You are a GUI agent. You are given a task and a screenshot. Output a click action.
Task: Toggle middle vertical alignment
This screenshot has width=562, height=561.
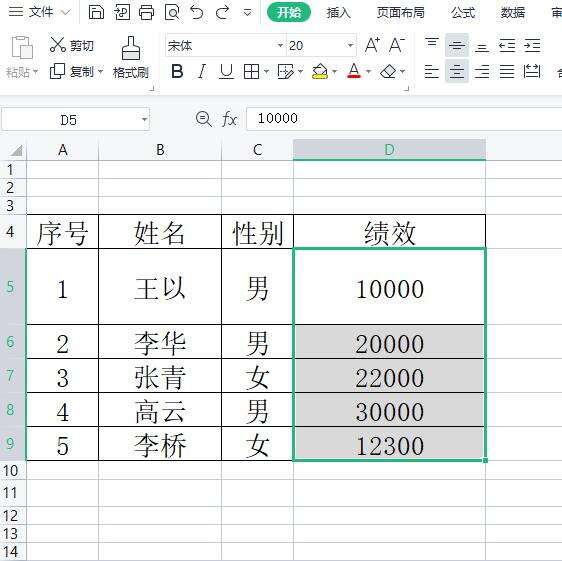457,46
